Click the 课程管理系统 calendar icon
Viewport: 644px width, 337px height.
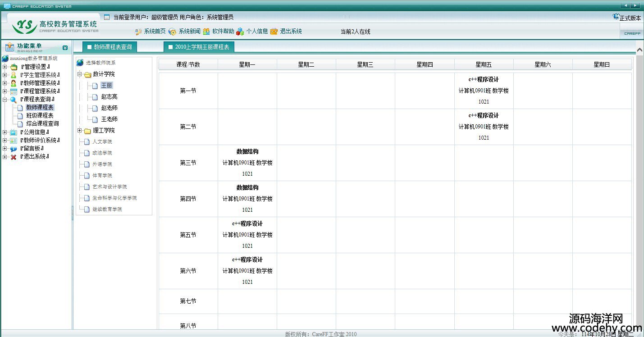click(14, 91)
